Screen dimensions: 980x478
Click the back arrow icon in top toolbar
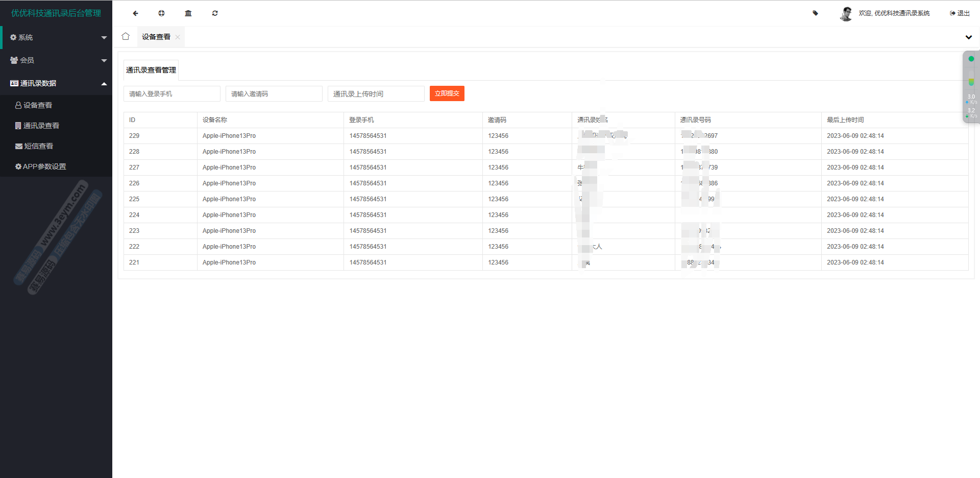coord(135,13)
